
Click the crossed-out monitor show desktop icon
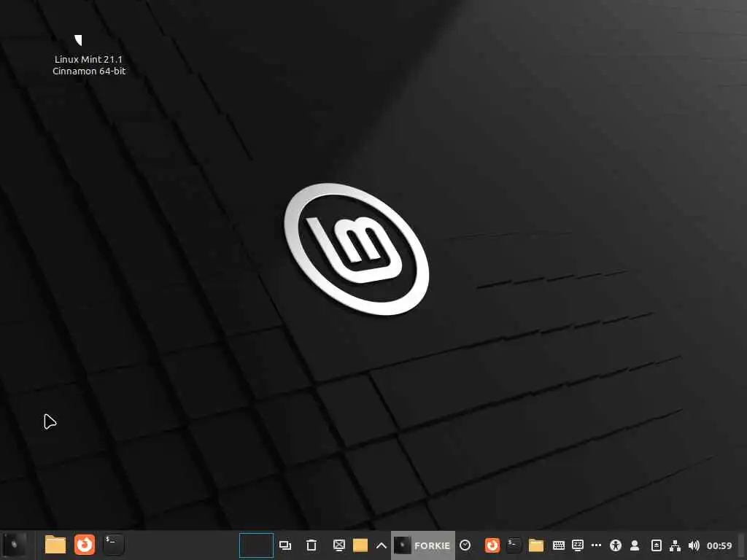click(x=338, y=545)
